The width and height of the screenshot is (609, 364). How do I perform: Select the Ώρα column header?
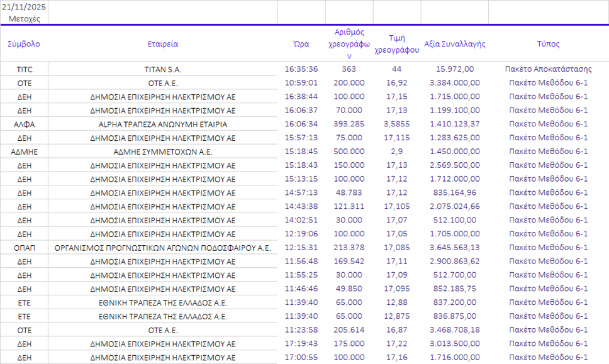(301, 44)
